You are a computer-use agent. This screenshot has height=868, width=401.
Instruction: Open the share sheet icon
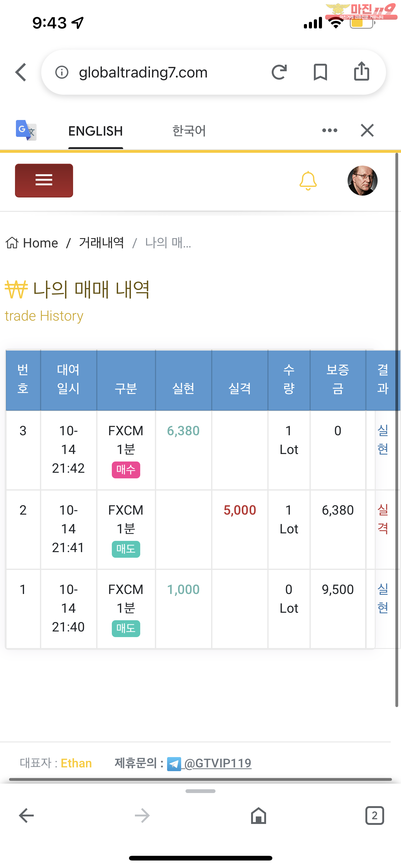(x=362, y=71)
